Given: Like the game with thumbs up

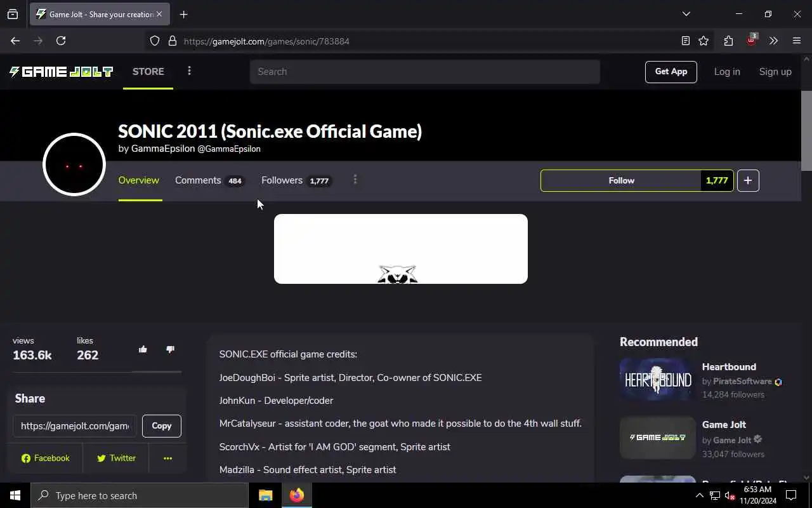Looking at the screenshot, I should (143, 349).
